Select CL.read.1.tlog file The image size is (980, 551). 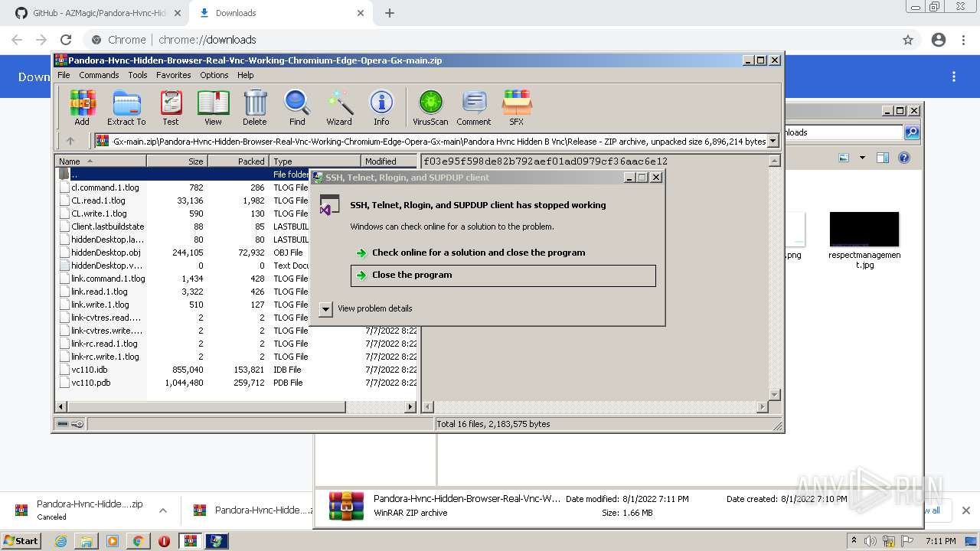pos(98,201)
